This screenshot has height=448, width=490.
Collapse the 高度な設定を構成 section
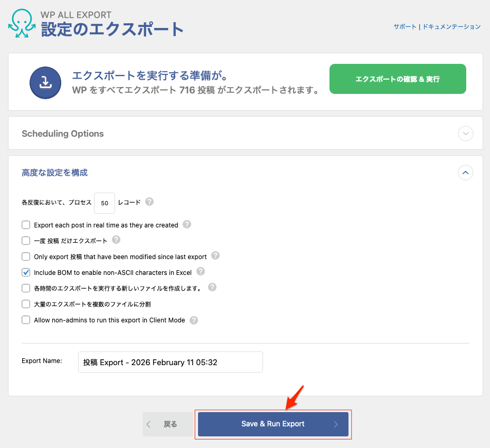click(465, 173)
